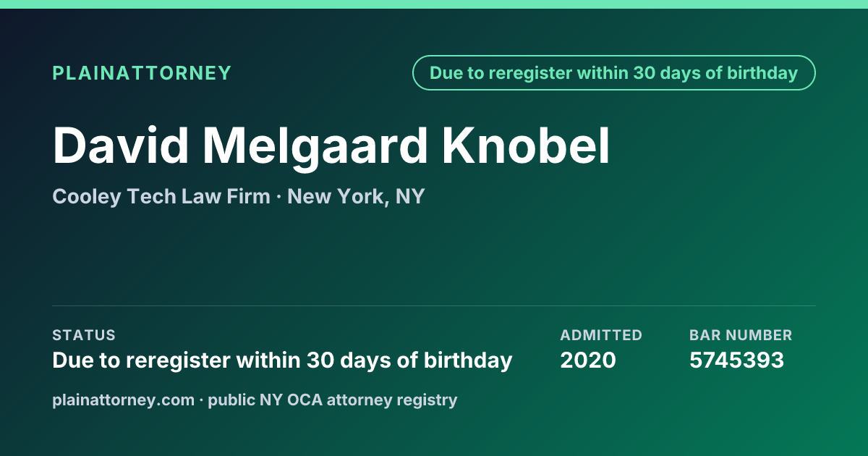Click the word Knobel in the heading
Screen dimensions: 868x456
(527, 145)
